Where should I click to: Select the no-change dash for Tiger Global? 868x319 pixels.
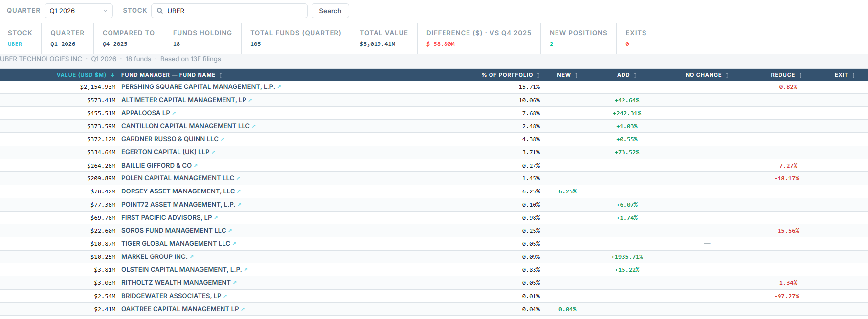point(707,244)
